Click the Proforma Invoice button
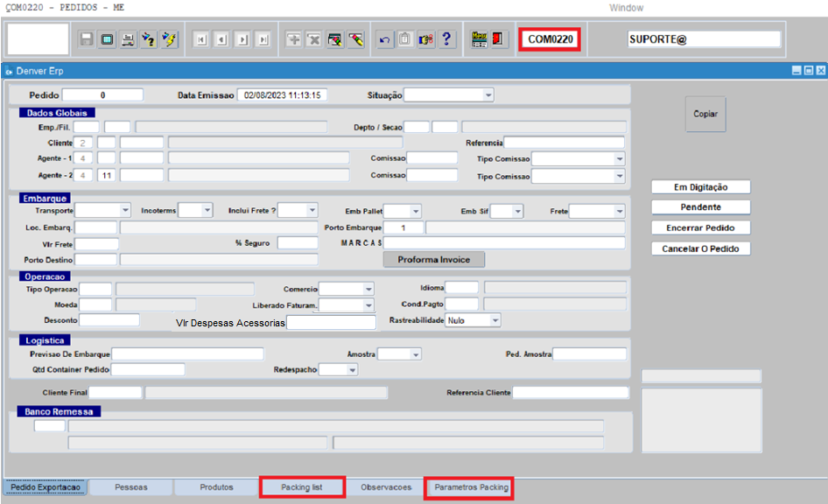Screen dimensions: 828x504 433,260
